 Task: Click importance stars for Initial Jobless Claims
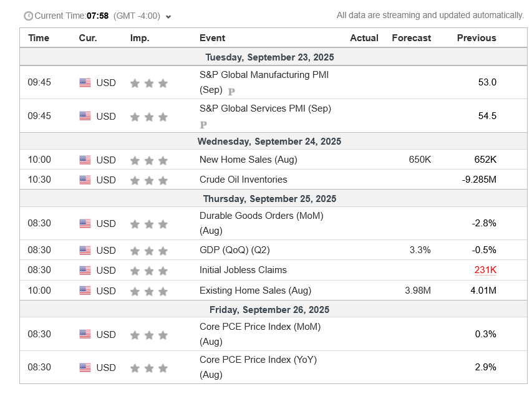point(149,271)
